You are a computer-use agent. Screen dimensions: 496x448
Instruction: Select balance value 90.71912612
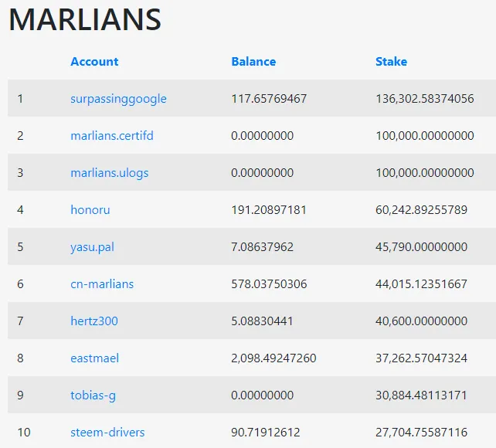tap(266, 432)
